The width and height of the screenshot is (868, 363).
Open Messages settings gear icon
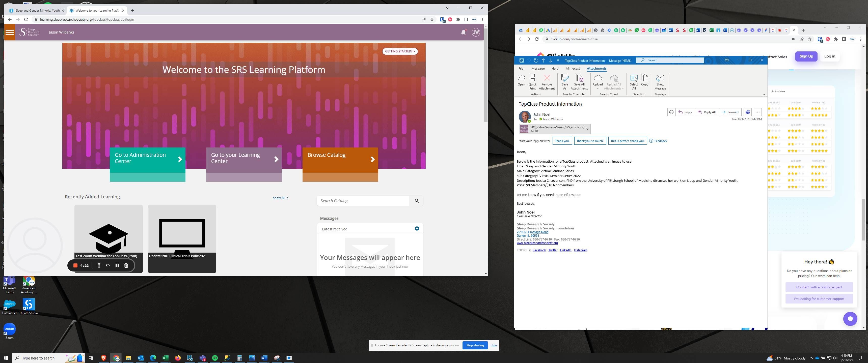coord(417,229)
